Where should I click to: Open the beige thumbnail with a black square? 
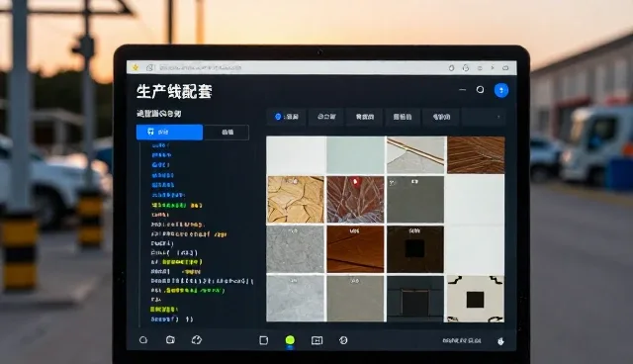[x=475, y=299]
